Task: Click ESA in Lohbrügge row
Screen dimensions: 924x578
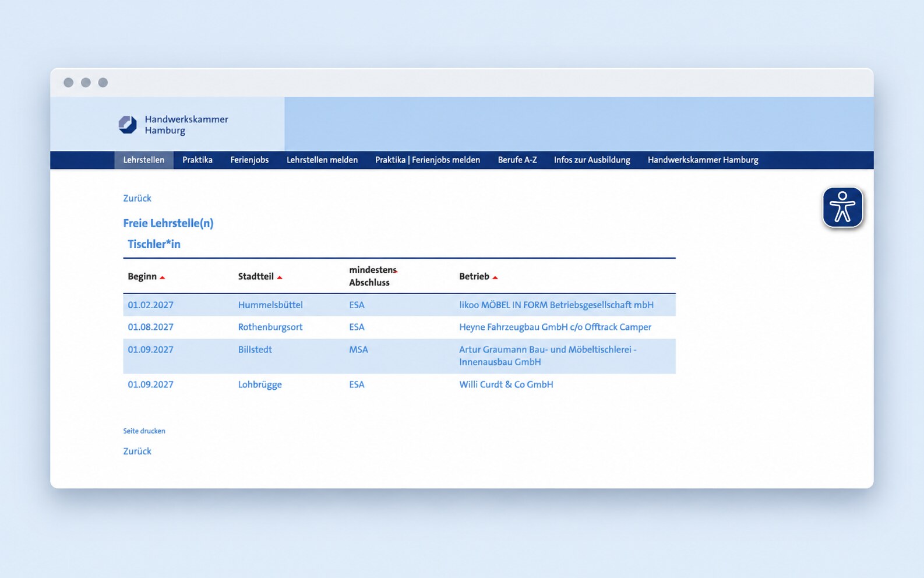Action: (x=357, y=385)
